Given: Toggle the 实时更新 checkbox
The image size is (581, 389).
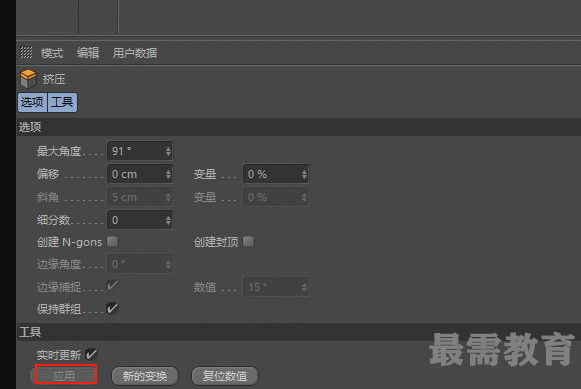Looking at the screenshot, I should pos(91,355).
